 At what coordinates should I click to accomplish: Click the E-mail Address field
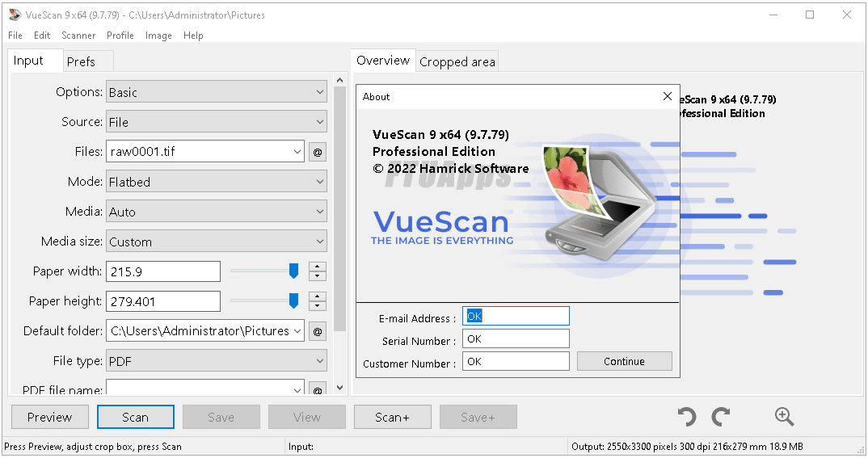[x=516, y=316]
